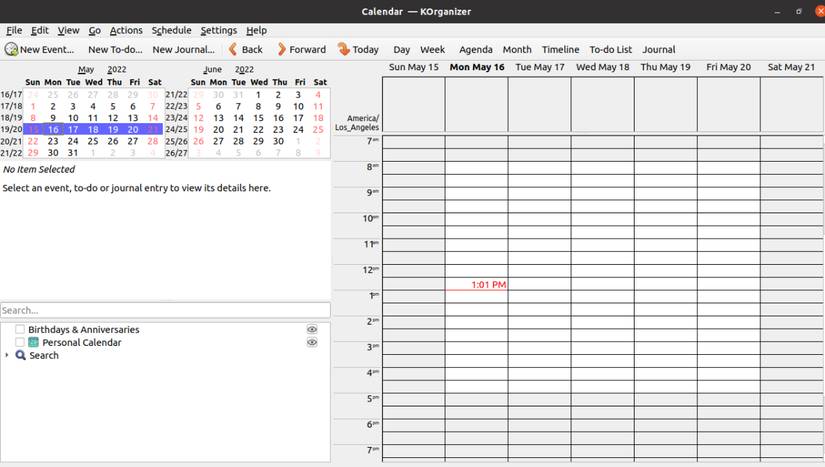This screenshot has width=825, height=467.
Task: Click the America/Los_Angeles timezone label
Action: pyautogui.click(x=357, y=123)
